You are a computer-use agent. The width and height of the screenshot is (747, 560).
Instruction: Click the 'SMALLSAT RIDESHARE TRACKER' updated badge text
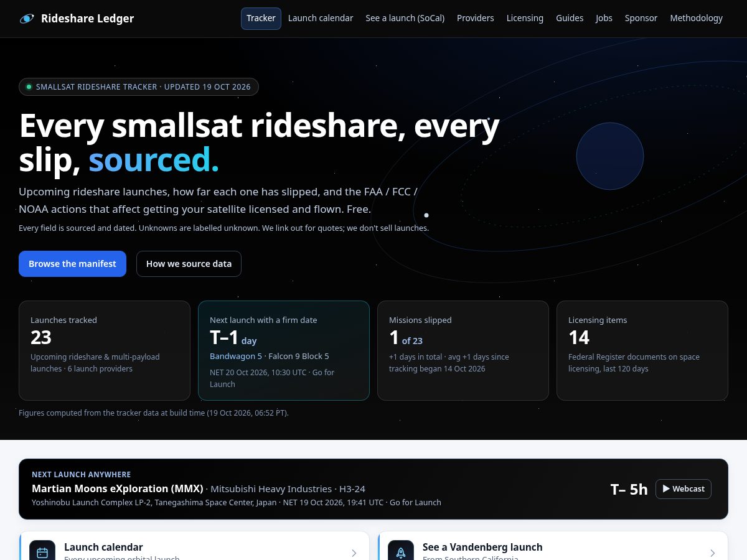tap(143, 87)
